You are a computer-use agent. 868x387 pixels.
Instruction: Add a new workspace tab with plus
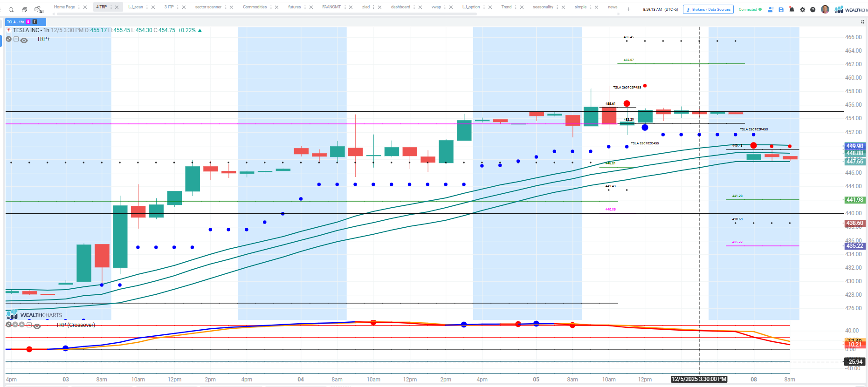tap(628, 9)
